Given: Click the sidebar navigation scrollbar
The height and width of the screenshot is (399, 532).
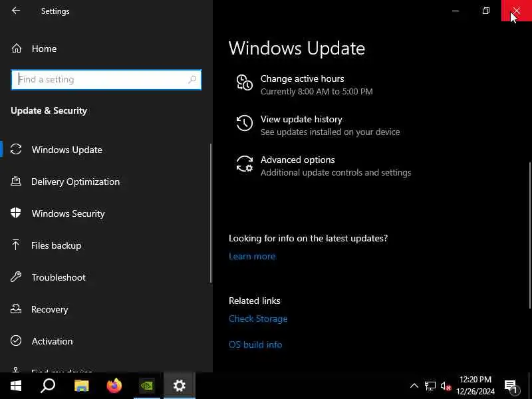Looking at the screenshot, I should 211,213.
